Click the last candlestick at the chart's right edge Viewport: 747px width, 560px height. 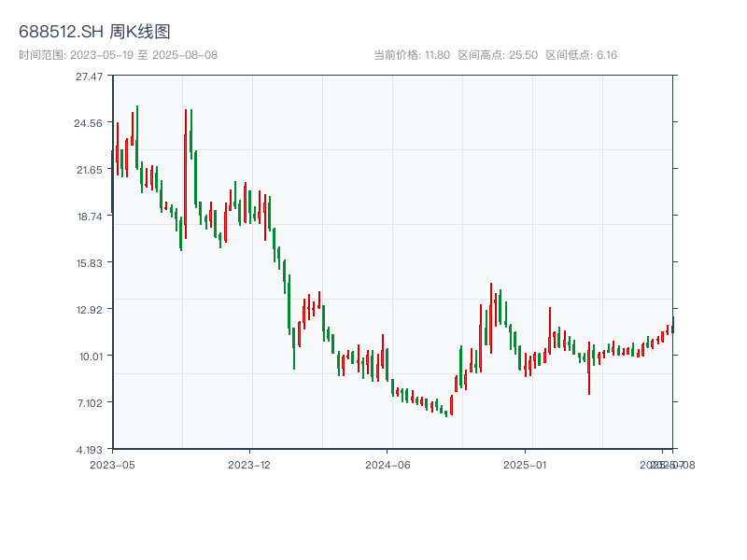[x=672, y=325]
